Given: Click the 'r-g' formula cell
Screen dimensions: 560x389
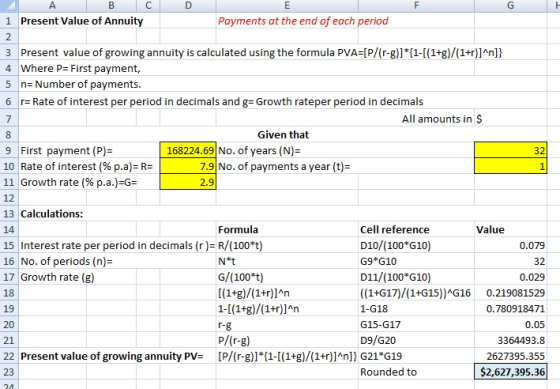Looking at the screenshot, I should coord(225,324).
